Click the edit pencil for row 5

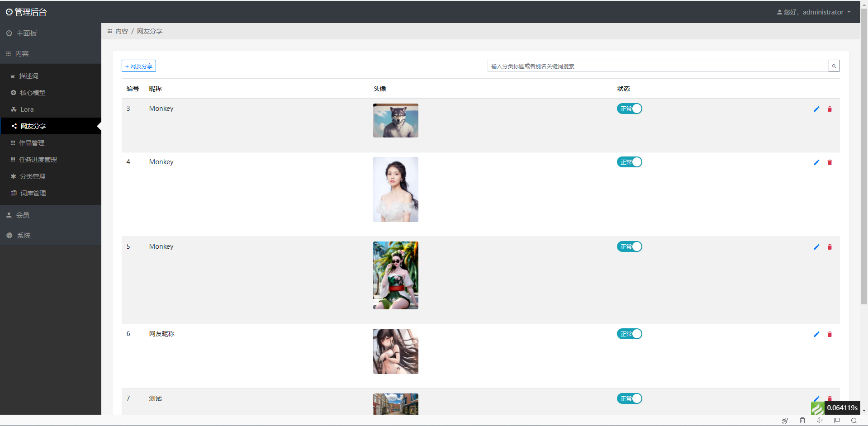[x=816, y=247]
